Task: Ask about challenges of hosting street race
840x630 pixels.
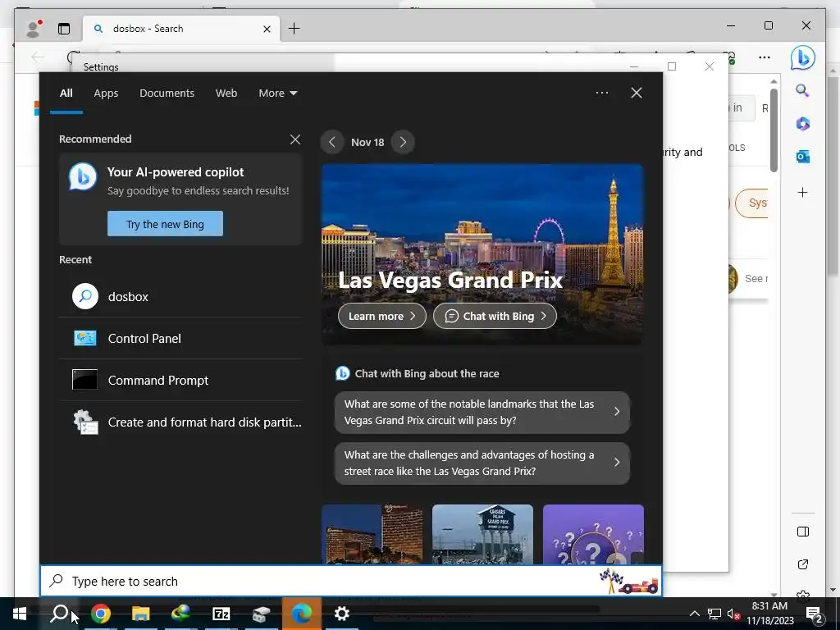Action: 482,463
